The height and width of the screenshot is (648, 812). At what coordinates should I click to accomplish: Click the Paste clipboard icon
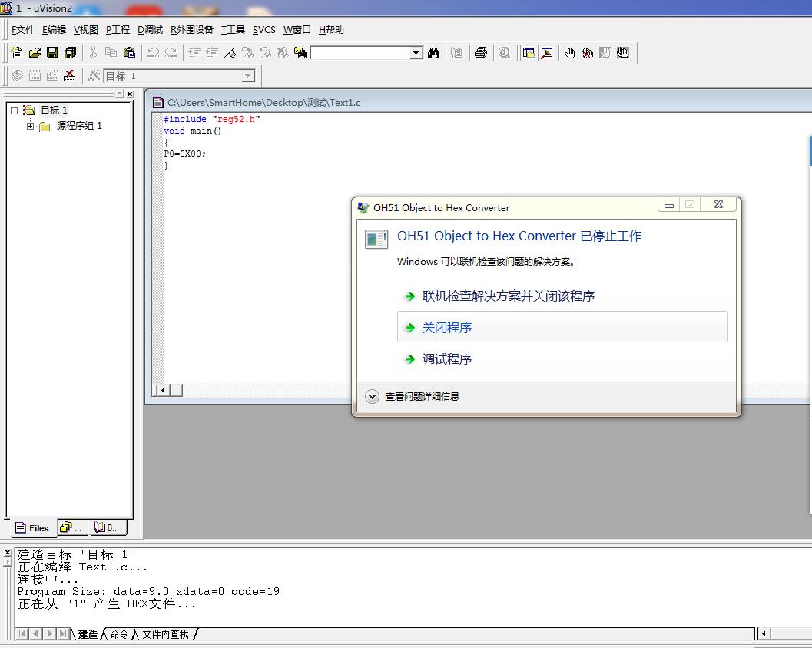[x=129, y=52]
